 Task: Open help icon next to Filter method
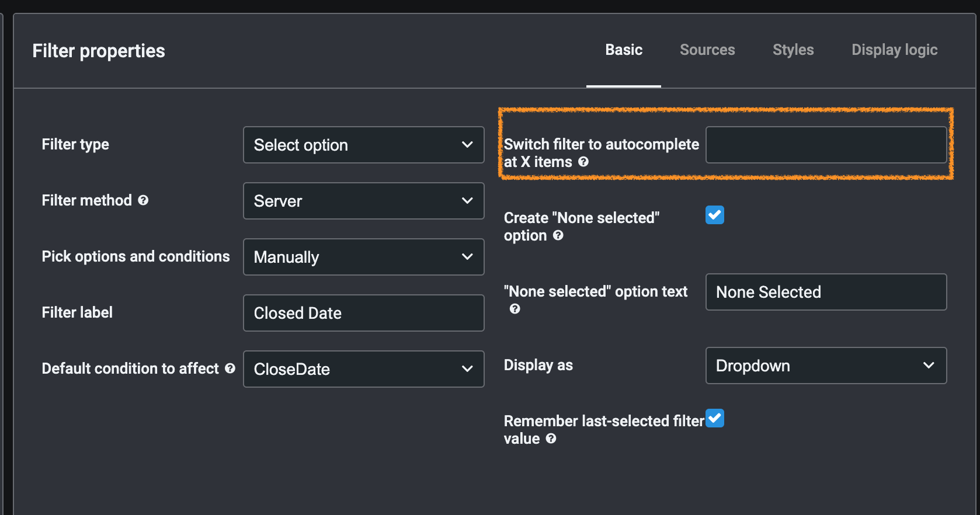[x=143, y=200]
